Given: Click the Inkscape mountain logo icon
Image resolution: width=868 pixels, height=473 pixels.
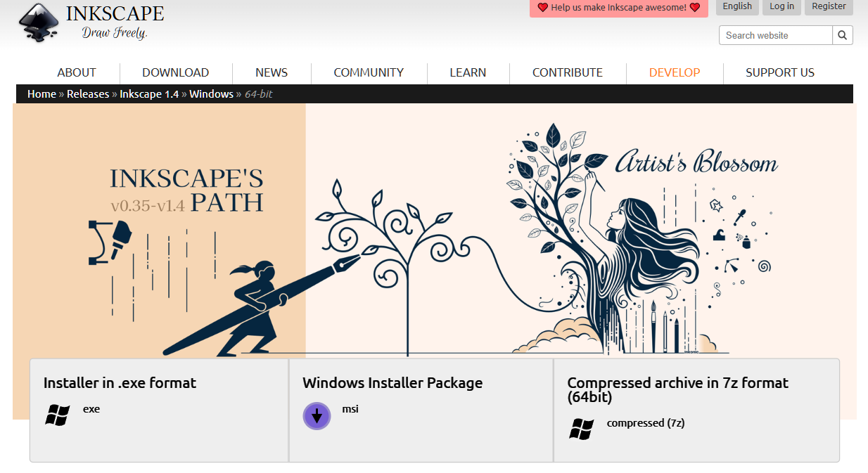Looking at the screenshot, I should point(39,23).
